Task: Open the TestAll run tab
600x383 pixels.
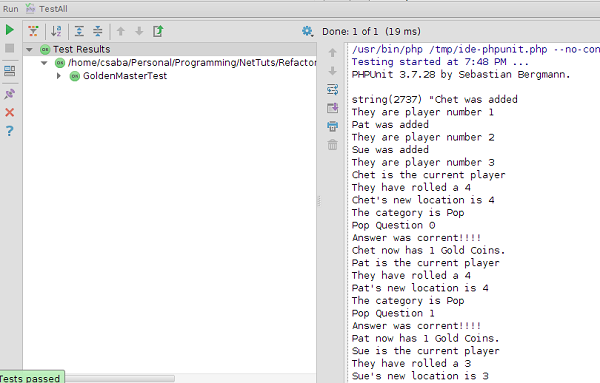Action: [x=46, y=9]
